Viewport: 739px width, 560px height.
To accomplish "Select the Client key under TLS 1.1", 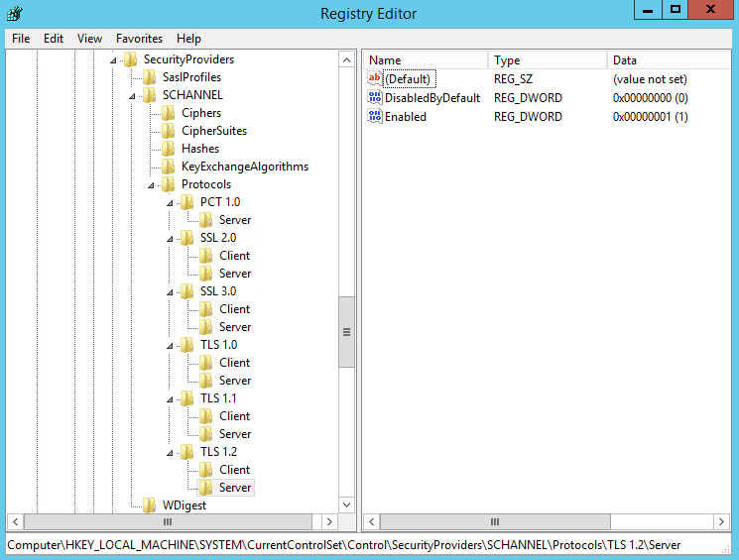I will point(234,416).
